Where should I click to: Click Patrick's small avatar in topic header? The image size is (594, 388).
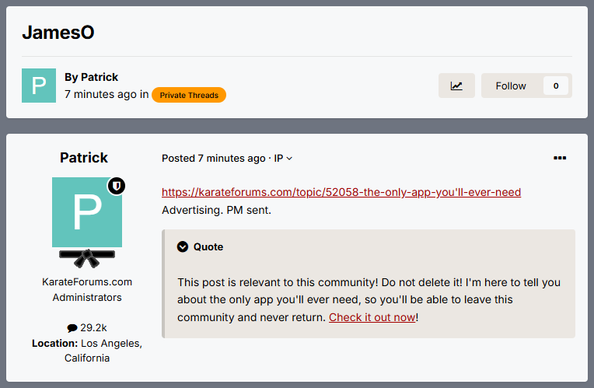point(39,85)
